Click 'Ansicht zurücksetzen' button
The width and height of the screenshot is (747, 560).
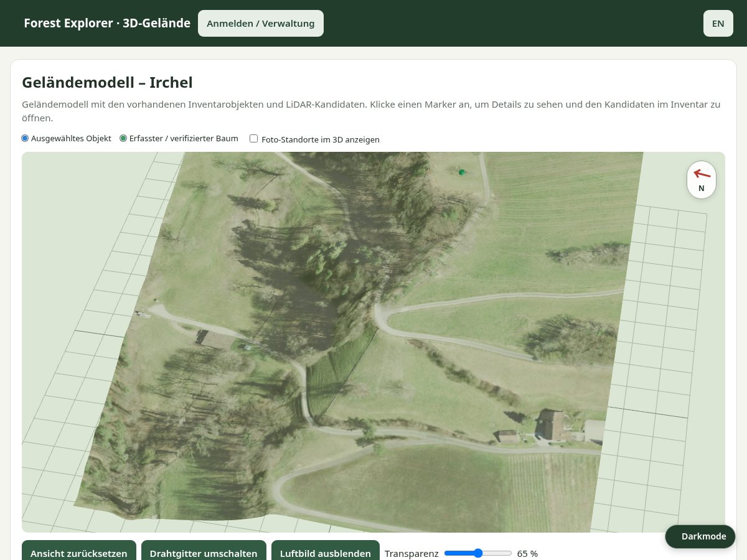[x=79, y=553]
